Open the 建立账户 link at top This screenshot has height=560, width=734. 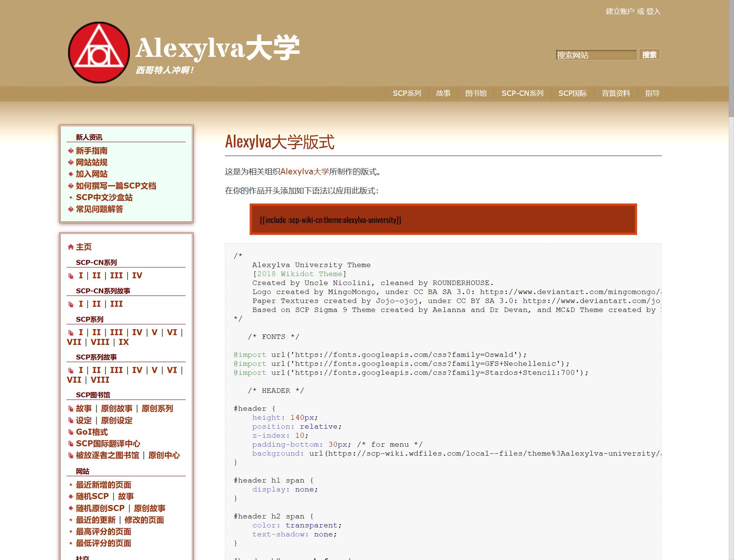(x=619, y=12)
